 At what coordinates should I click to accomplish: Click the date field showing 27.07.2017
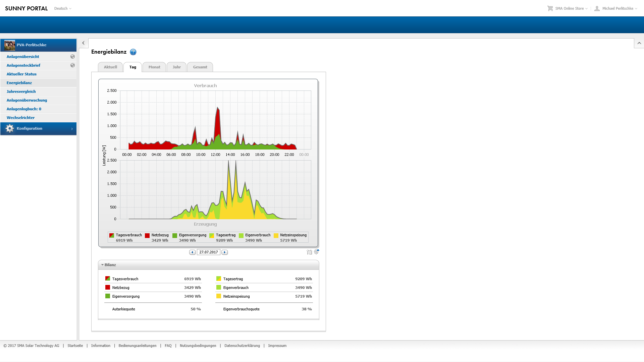208,252
